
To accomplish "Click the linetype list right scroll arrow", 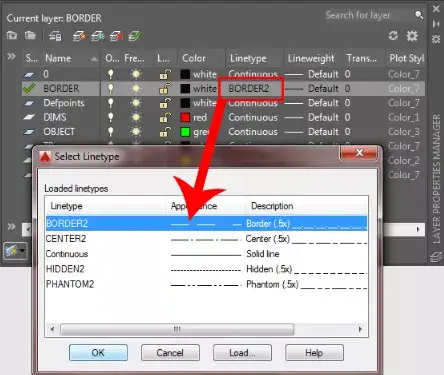I will pos(360,329).
